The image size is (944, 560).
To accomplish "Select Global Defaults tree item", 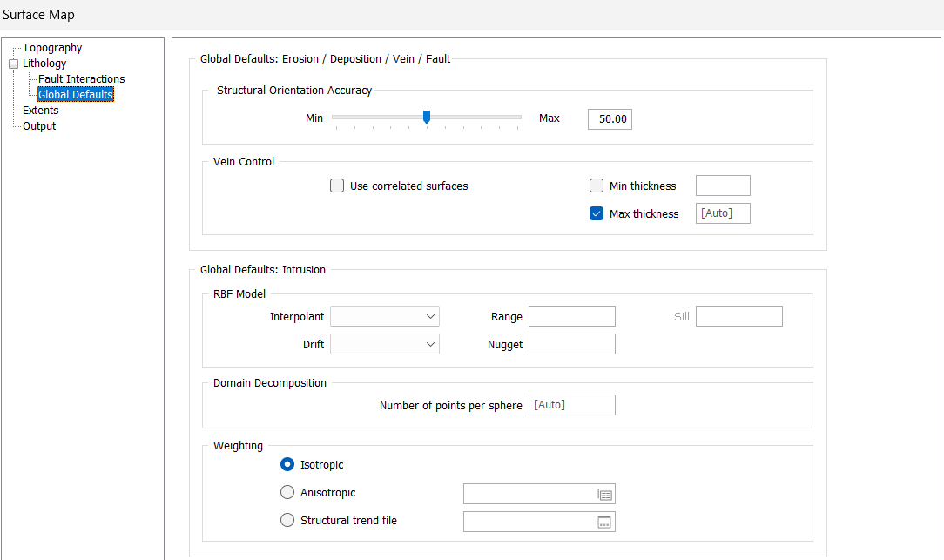I will click(x=76, y=95).
